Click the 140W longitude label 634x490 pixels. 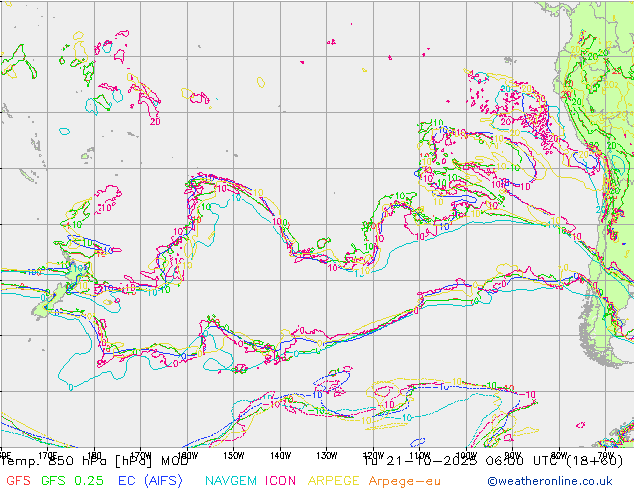coord(281,456)
